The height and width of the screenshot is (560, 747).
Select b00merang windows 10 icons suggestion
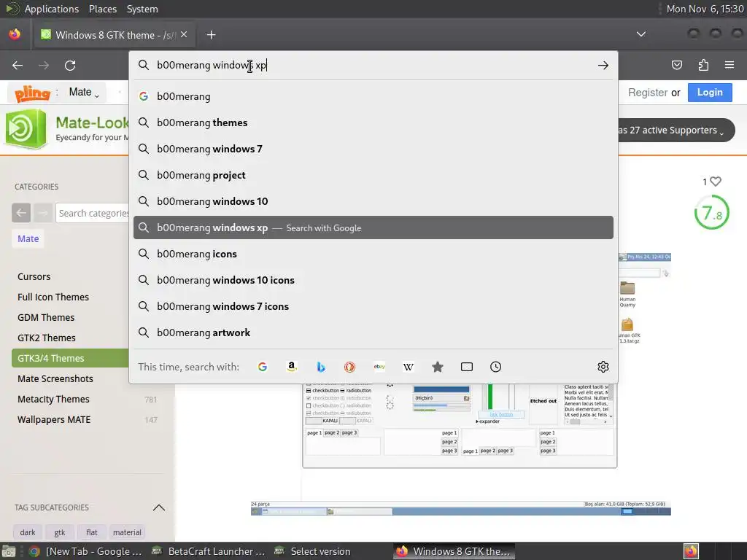click(x=373, y=280)
